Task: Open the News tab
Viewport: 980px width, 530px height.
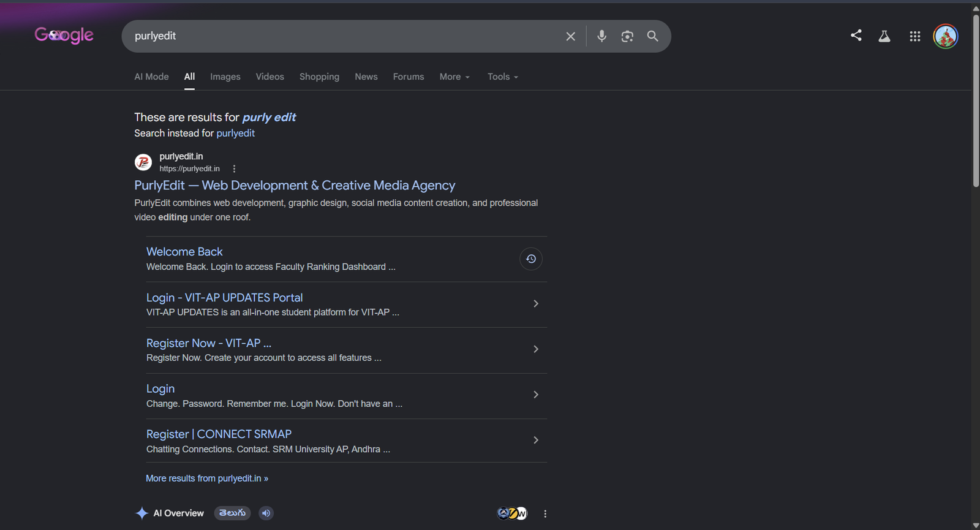Action: click(366, 77)
